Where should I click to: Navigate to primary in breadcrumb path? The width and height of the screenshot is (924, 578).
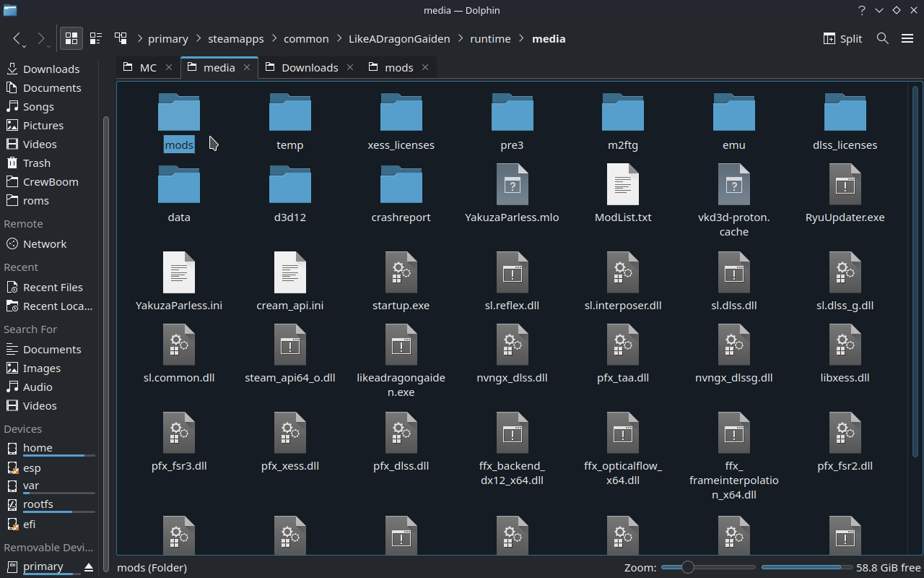[168, 39]
